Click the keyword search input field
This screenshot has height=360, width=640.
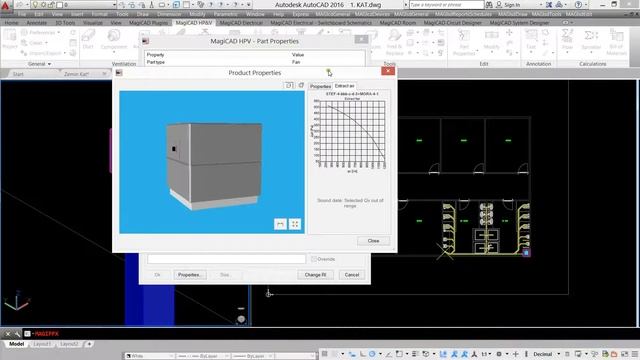(446, 5)
